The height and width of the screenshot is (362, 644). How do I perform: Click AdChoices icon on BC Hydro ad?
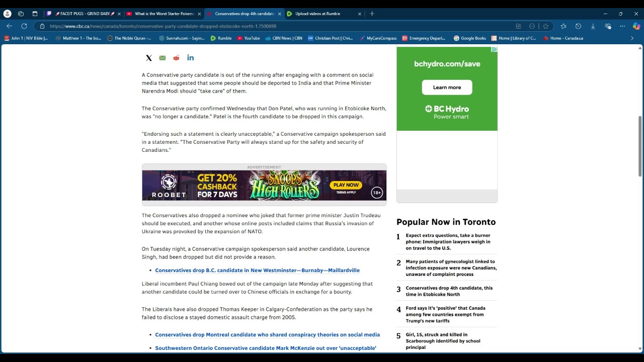pyautogui.click(x=495, y=49)
